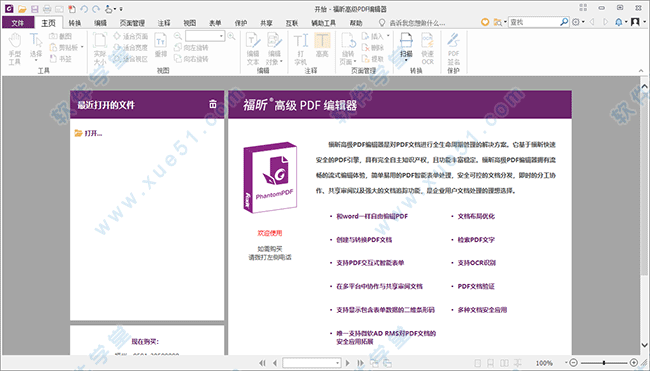650x371 pixels.
Task: Click Fit Width (适合宽度)
Action: click(x=131, y=48)
